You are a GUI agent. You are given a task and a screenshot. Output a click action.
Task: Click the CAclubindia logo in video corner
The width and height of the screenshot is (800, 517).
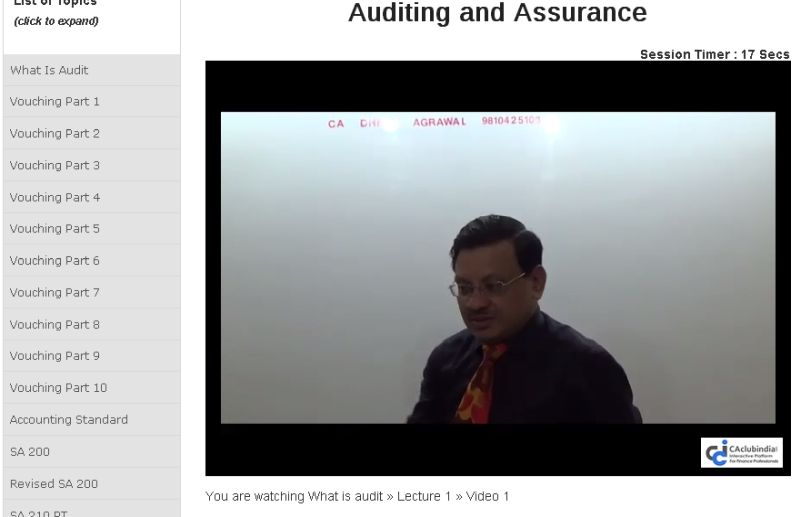tap(741, 452)
